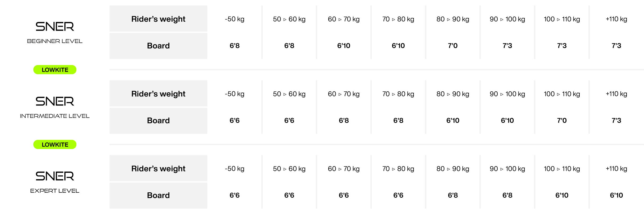Click the LOWKITE badge below Intermediate Level
The width and height of the screenshot is (644, 214).
tap(55, 145)
